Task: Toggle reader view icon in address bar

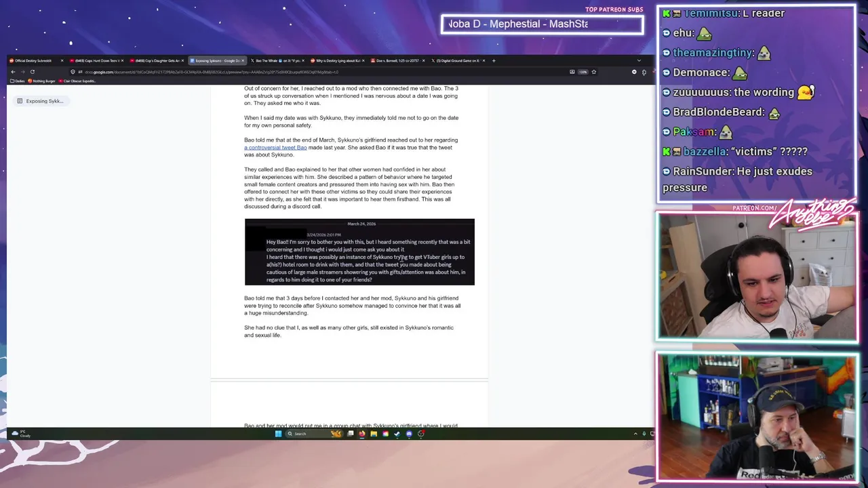Action: (572, 72)
